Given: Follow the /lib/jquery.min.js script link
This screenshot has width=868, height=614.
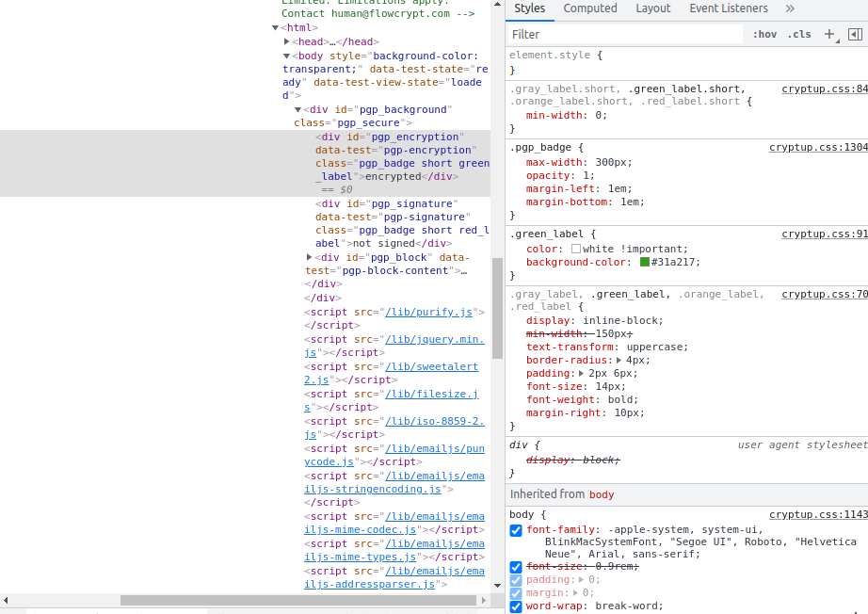Looking at the screenshot, I should [435, 339].
